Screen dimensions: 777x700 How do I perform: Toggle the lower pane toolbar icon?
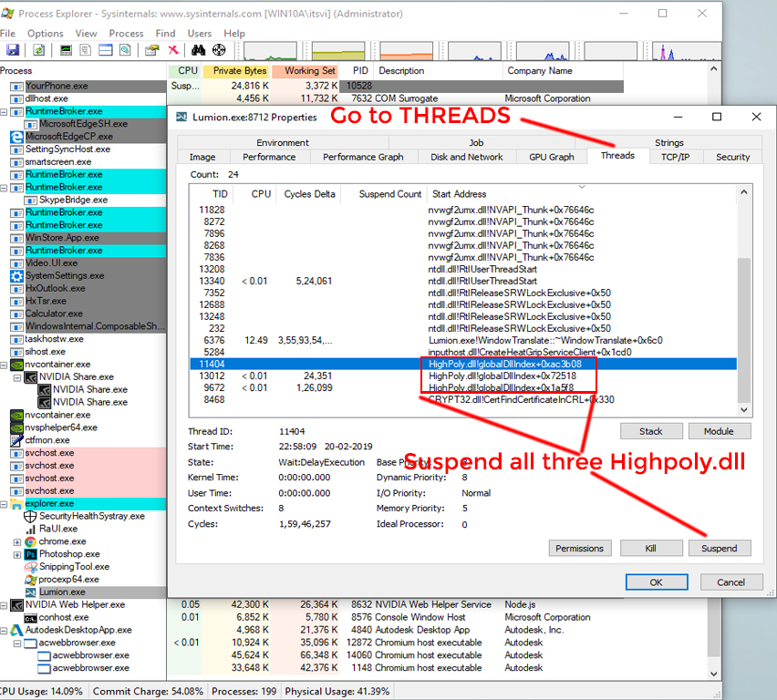click(106, 50)
